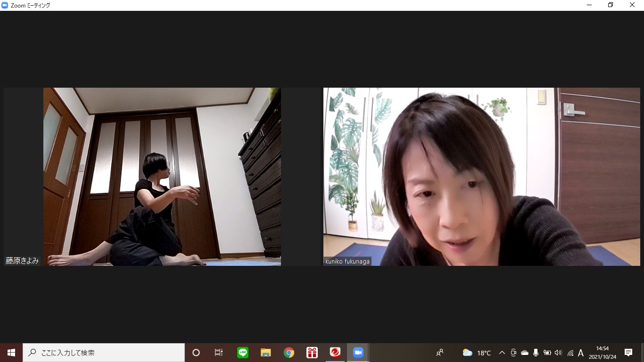Open Cortana circle icon in taskbar
This screenshot has width=644, height=362.
196,353
